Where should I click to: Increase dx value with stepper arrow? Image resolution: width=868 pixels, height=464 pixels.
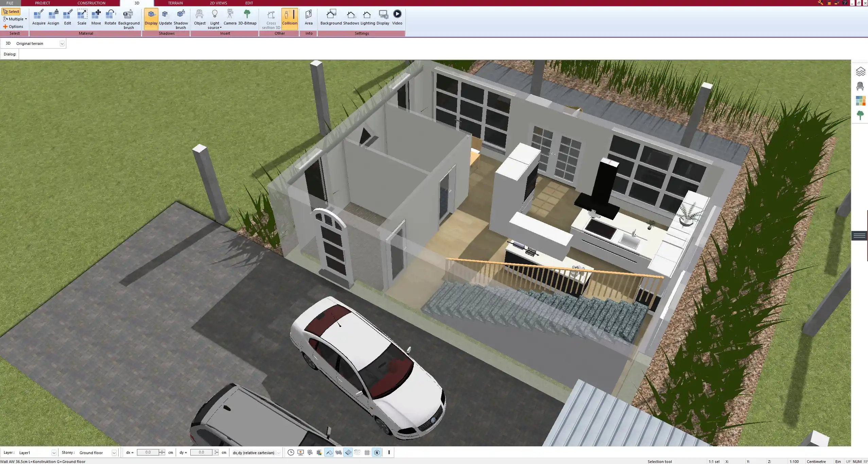[x=162, y=451]
